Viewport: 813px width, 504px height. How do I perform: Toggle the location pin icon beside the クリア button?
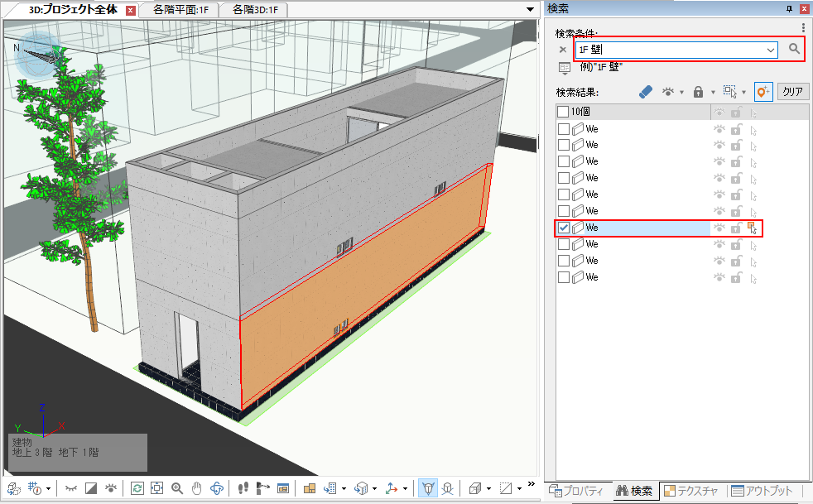tap(762, 92)
